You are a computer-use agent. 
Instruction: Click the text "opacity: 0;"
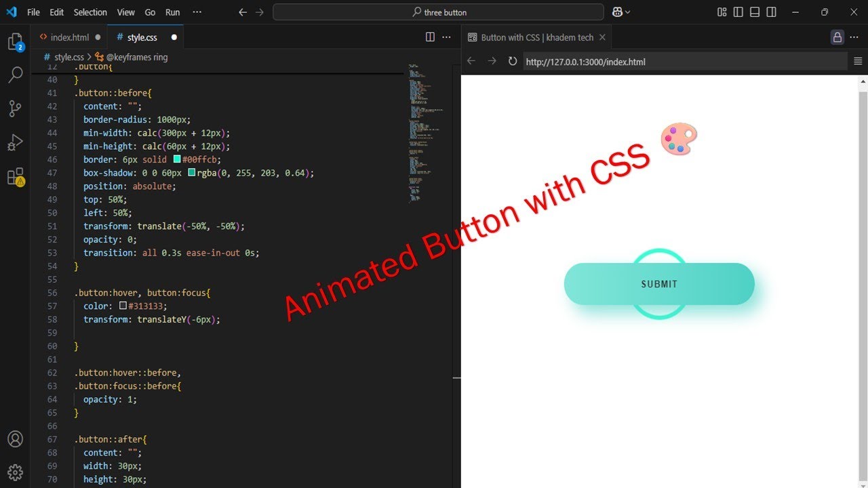(110, 239)
